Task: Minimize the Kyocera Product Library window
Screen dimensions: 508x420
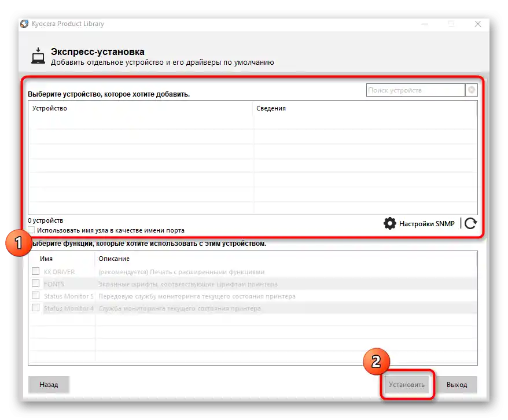Action: (x=425, y=24)
